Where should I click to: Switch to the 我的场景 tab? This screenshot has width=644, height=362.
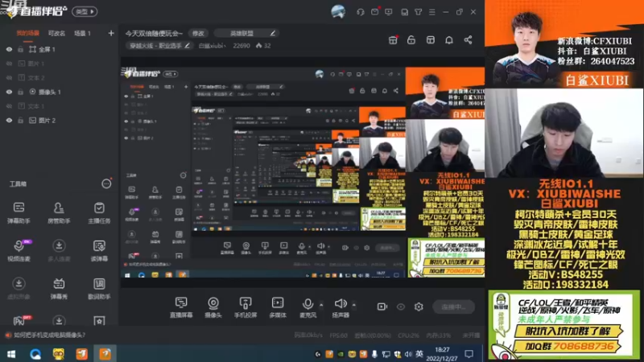click(x=28, y=33)
